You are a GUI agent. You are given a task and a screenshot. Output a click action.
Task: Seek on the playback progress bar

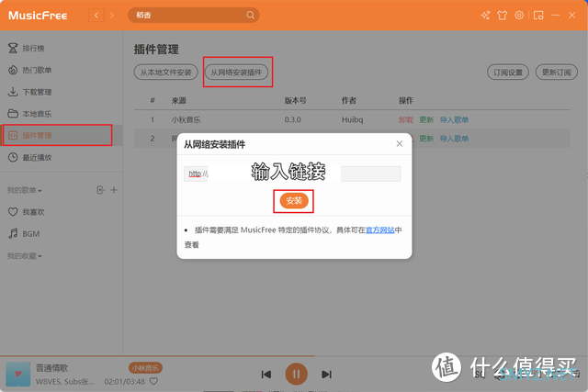pos(294,356)
